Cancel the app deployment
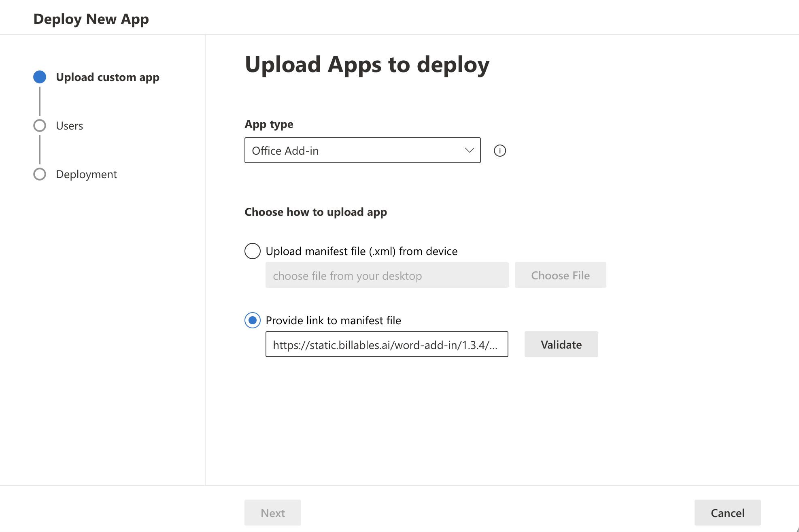 [x=727, y=513]
